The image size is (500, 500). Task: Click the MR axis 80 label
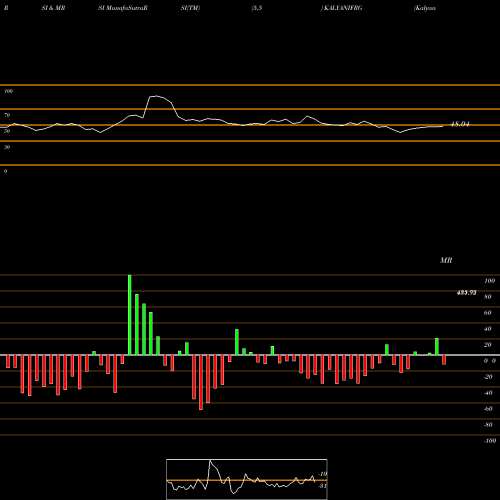488,297
